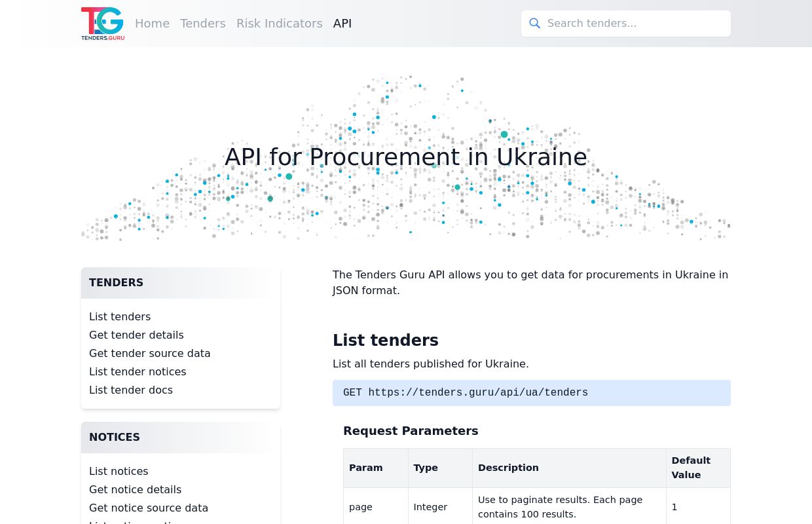Viewport: 812px width, 524px height.
Task: Open Get tender details link
Action: (x=136, y=335)
